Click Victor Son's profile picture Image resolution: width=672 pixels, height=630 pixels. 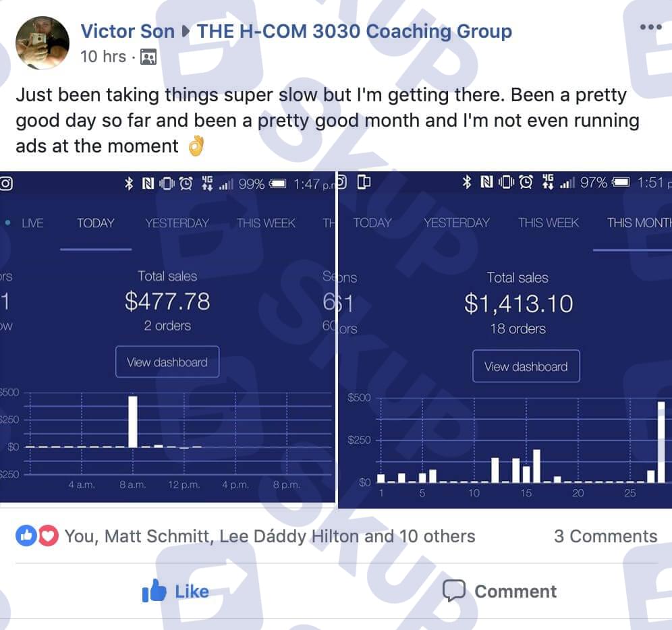point(42,43)
